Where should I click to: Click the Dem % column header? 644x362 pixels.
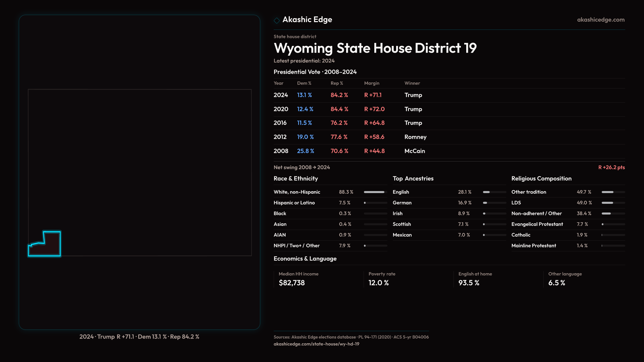(x=304, y=83)
